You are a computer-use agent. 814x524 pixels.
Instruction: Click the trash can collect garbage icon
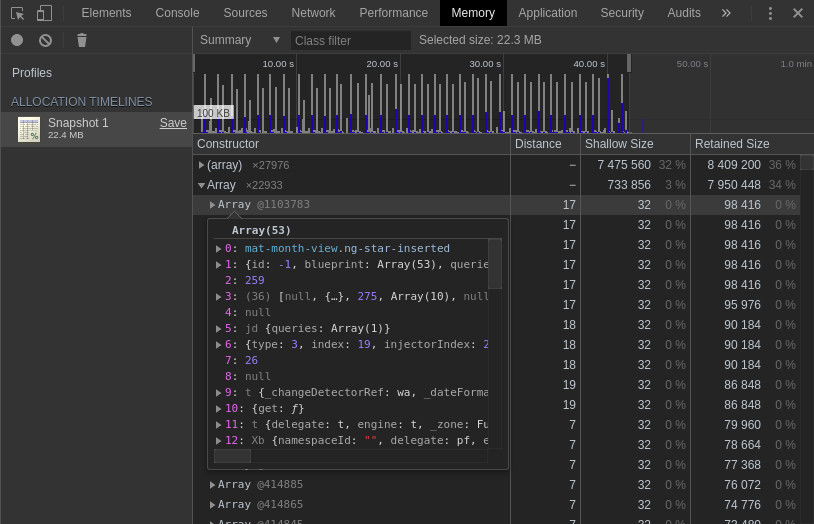tap(82, 40)
